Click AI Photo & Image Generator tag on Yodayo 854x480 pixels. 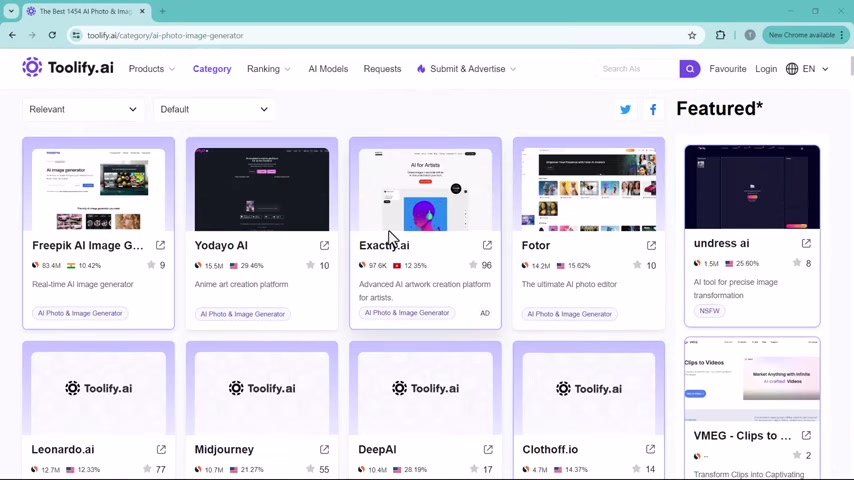tap(242, 314)
